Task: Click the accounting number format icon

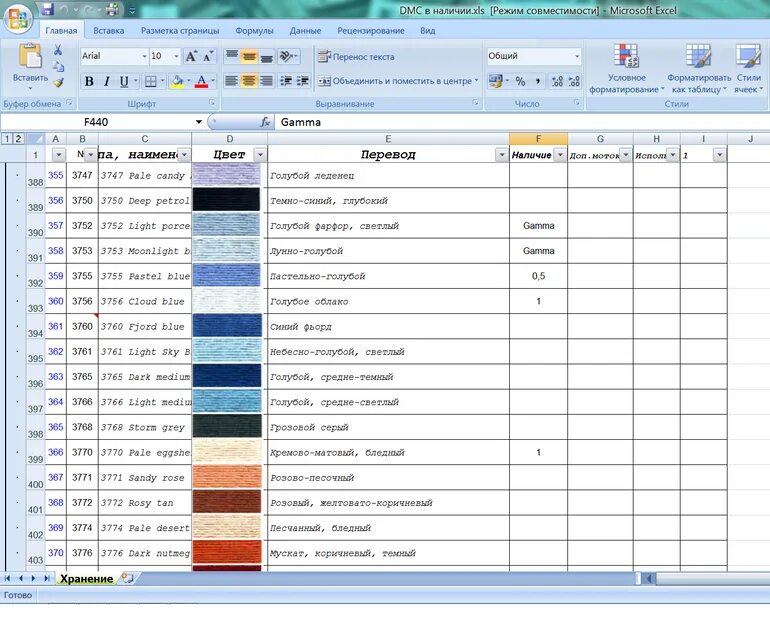Action: [x=495, y=81]
